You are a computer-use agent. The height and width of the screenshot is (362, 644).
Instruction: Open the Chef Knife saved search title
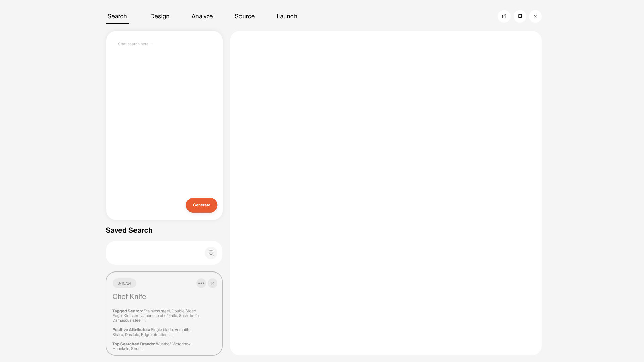click(x=129, y=297)
